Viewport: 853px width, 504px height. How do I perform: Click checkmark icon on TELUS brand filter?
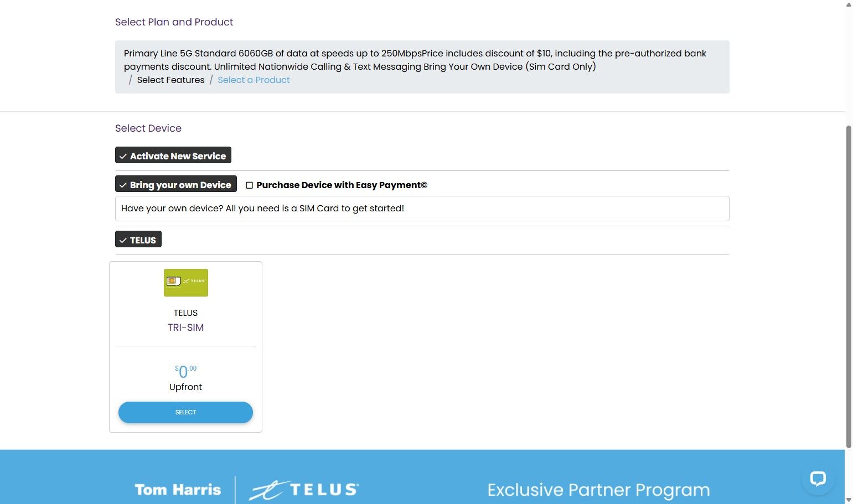point(123,241)
